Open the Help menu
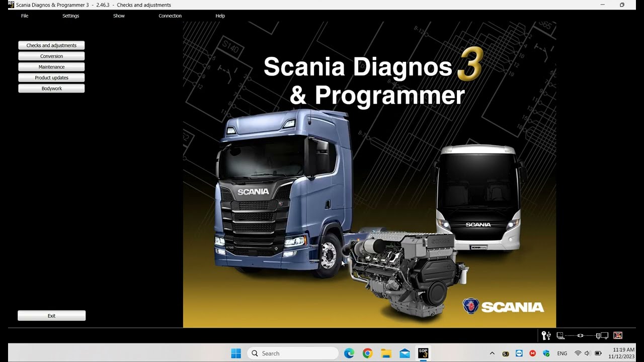Viewport: 644px width, 362px height. [x=220, y=16]
